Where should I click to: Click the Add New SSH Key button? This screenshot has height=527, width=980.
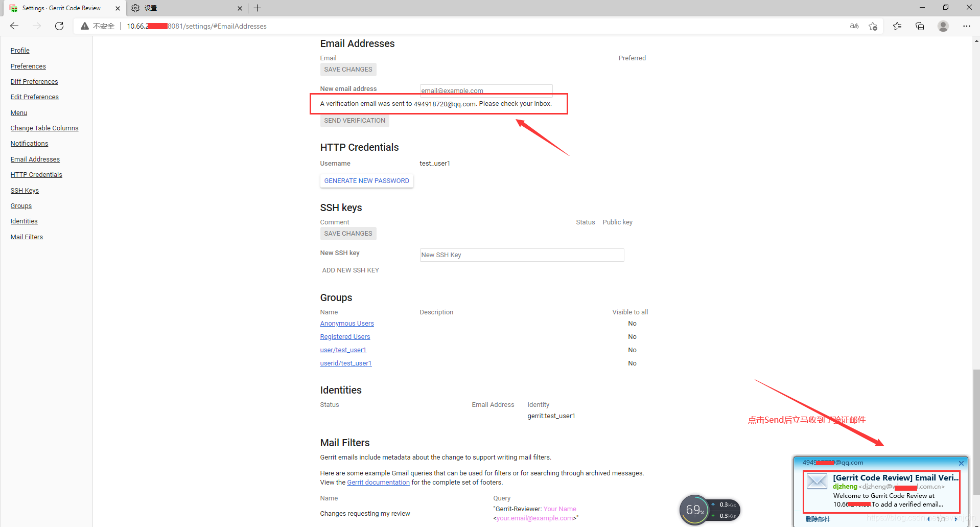click(351, 270)
